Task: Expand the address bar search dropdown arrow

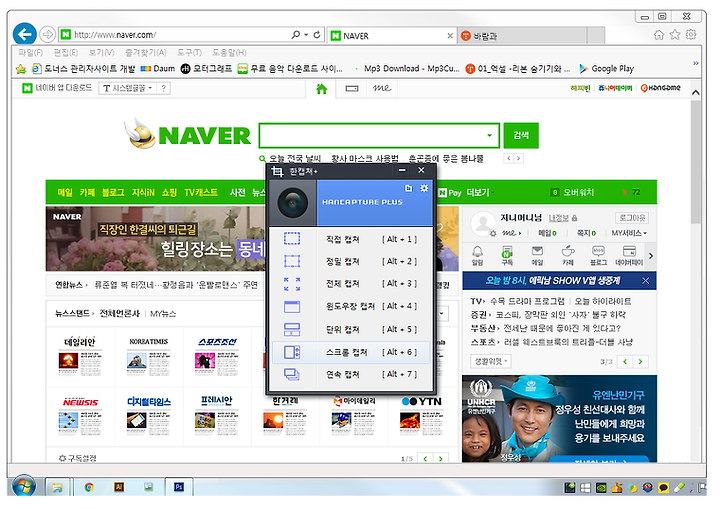Action: pos(306,34)
